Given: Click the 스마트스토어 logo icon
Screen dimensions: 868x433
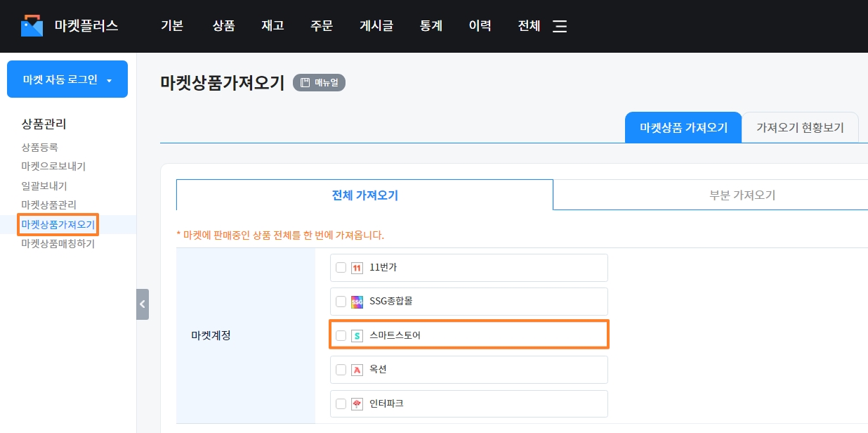Looking at the screenshot, I should tap(357, 336).
